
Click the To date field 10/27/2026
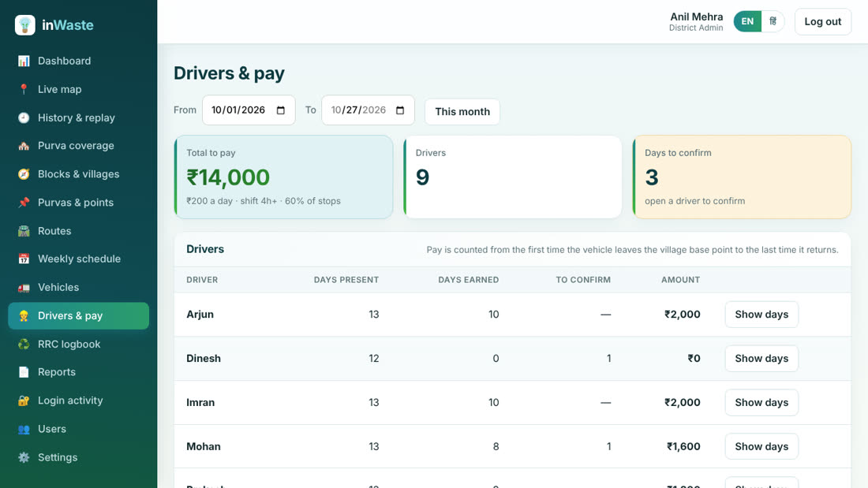369,110
